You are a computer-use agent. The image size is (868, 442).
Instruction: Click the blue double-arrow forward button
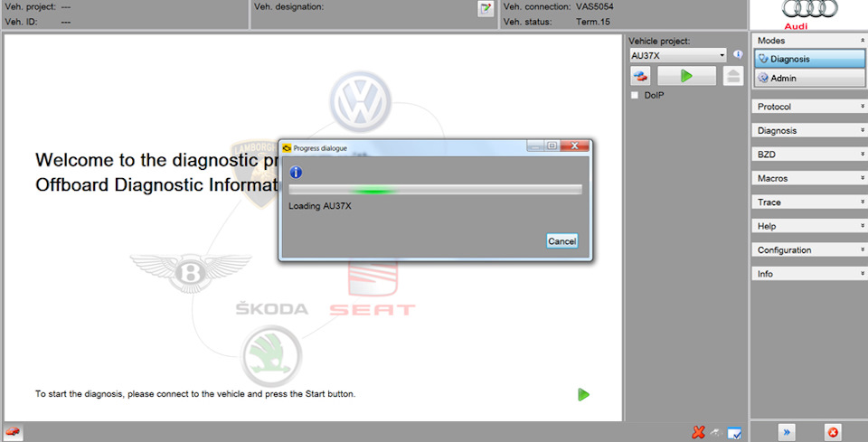click(x=786, y=433)
